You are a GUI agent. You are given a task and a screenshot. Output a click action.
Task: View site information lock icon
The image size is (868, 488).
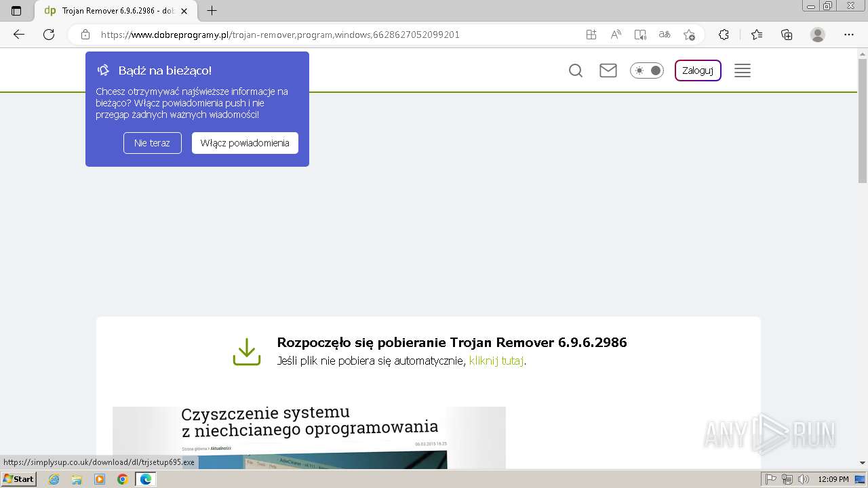85,35
